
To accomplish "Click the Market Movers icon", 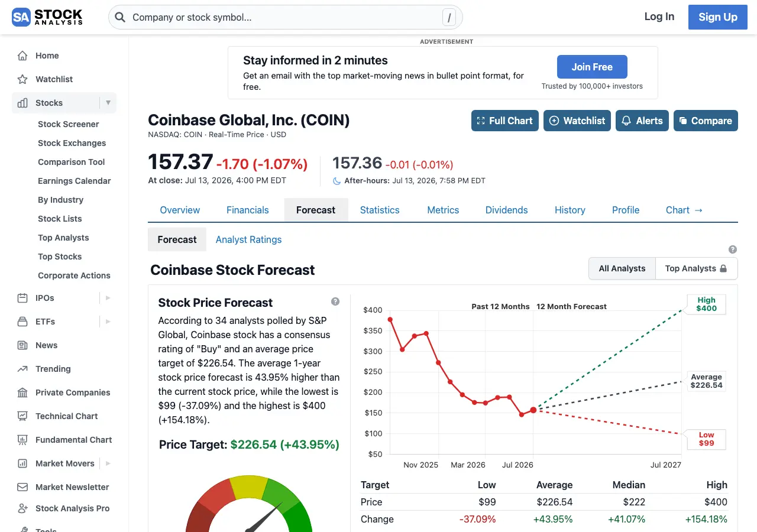I will (22, 463).
